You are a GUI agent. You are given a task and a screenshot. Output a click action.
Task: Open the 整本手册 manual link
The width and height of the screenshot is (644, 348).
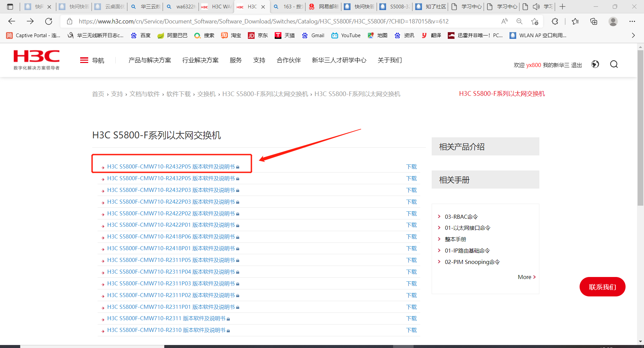[455, 239]
